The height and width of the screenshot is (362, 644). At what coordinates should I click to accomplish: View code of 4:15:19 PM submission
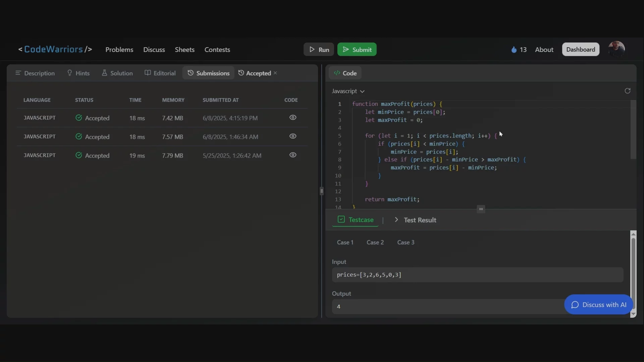pyautogui.click(x=293, y=117)
